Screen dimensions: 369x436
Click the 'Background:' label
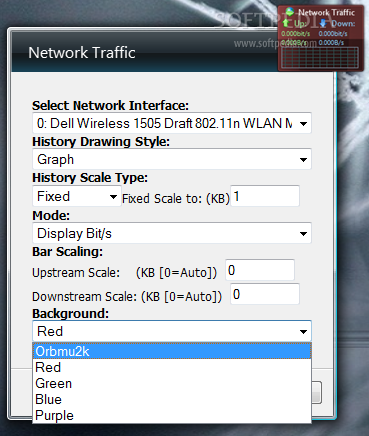tap(70, 314)
